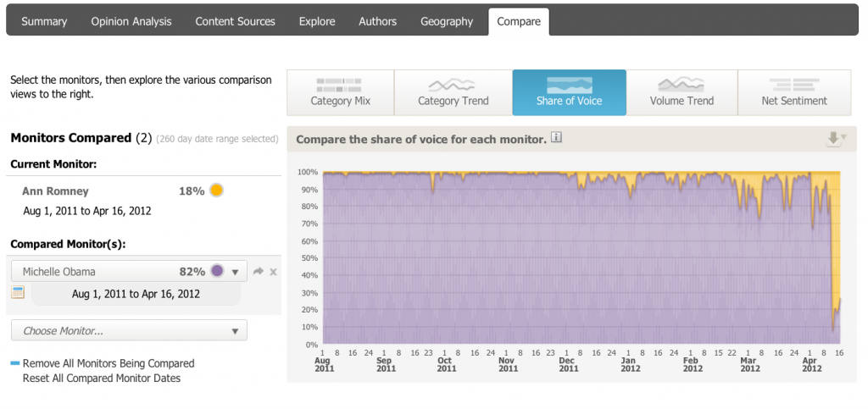The image size is (868, 409).
Task: Switch to the Volume Trend view
Action: 682,92
